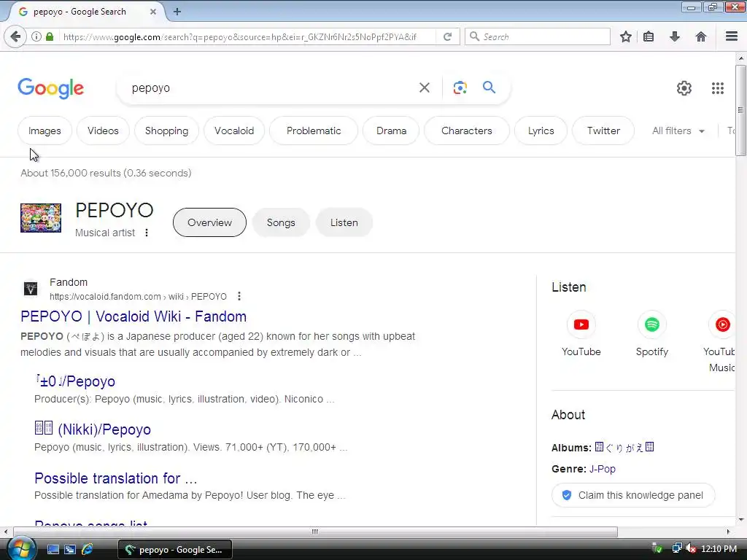Open site information icon in address bar

click(x=36, y=36)
